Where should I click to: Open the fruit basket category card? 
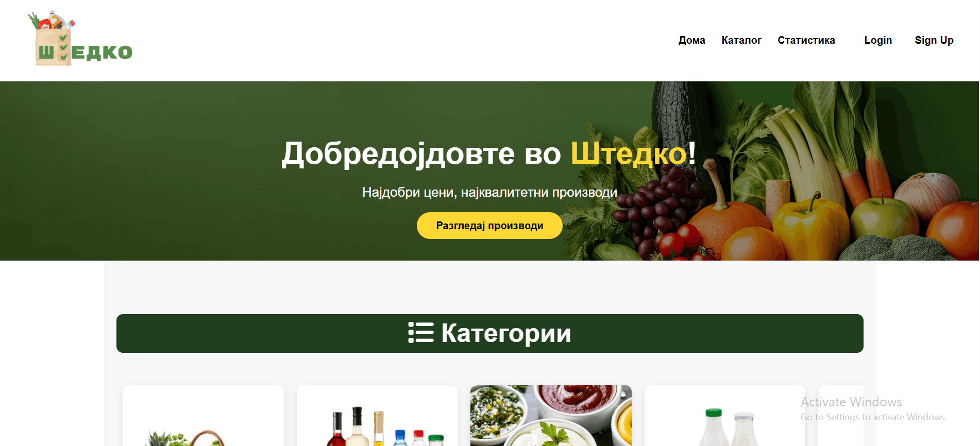click(x=203, y=416)
